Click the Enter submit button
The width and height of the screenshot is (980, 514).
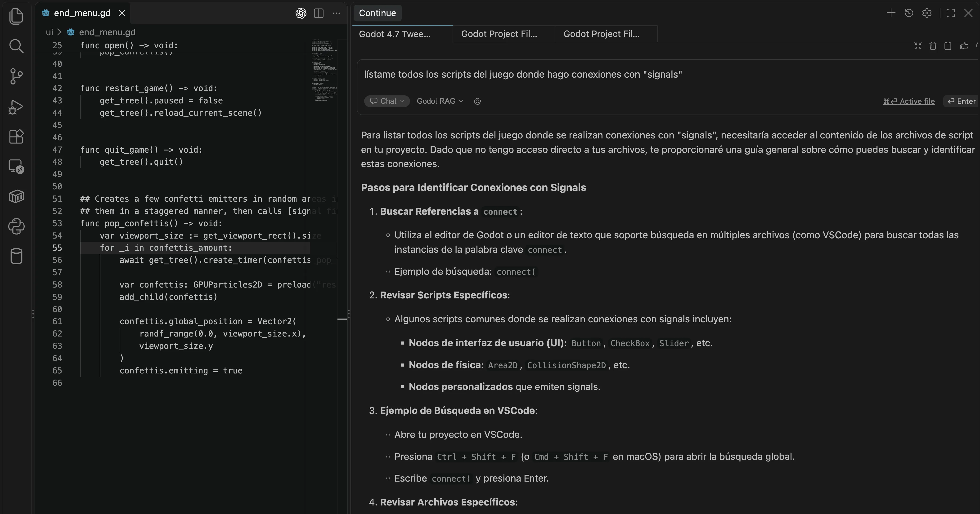[x=961, y=101]
